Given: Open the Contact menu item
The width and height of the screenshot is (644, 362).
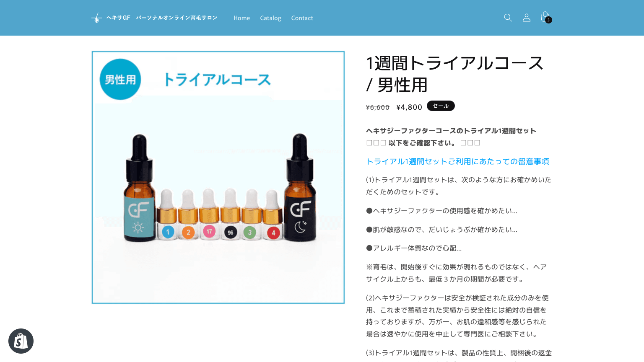Looking at the screenshot, I should 302,18.
